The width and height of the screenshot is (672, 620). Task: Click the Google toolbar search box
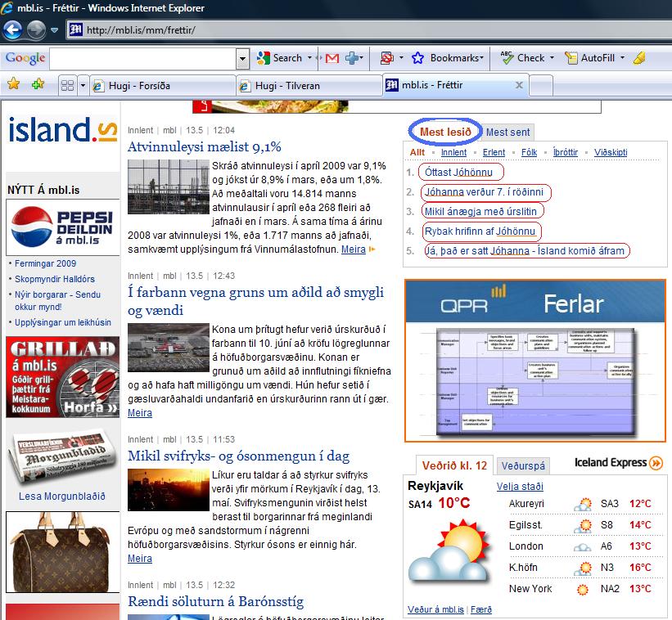tap(142, 58)
